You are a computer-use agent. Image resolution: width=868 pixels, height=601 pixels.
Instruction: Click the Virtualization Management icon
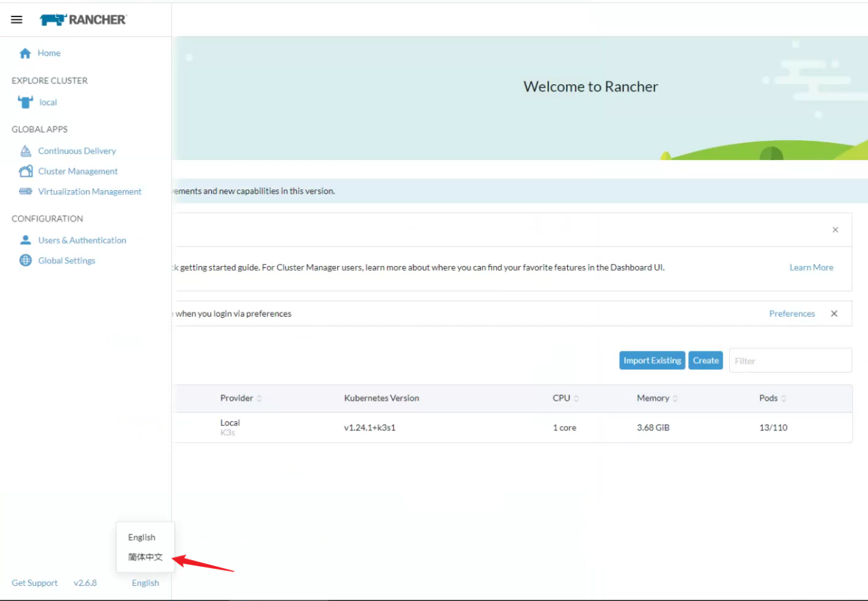point(26,192)
